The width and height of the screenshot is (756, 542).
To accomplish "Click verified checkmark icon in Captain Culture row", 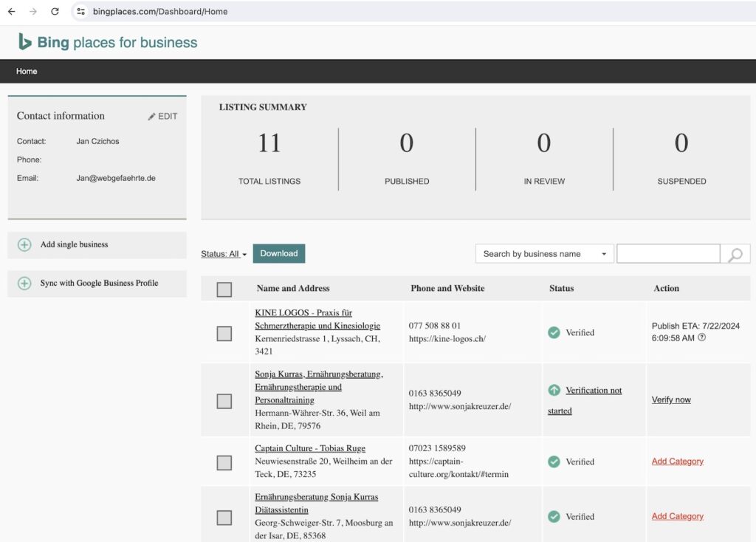I will coord(554,462).
